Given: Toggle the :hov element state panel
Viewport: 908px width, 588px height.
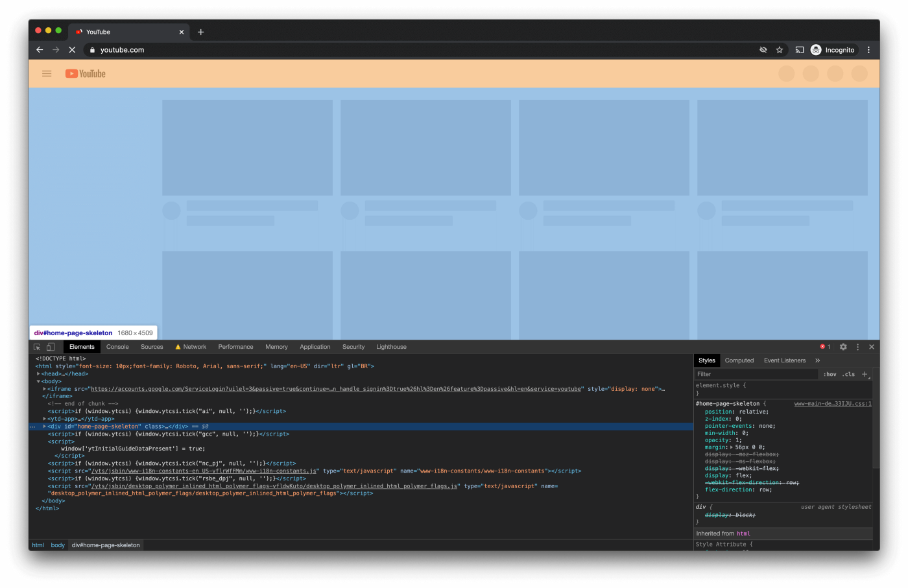Looking at the screenshot, I should pyautogui.click(x=830, y=374).
